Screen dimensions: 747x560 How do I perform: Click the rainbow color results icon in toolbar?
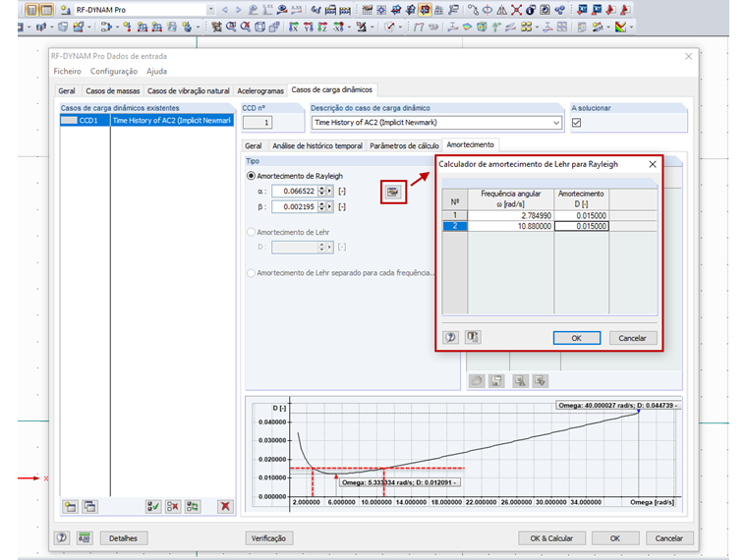(620, 28)
